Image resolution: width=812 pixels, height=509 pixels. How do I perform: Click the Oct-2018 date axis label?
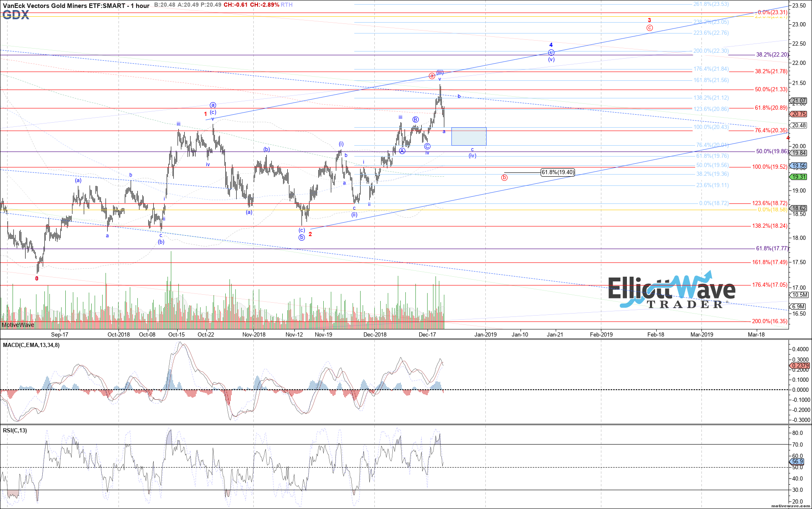point(119,334)
